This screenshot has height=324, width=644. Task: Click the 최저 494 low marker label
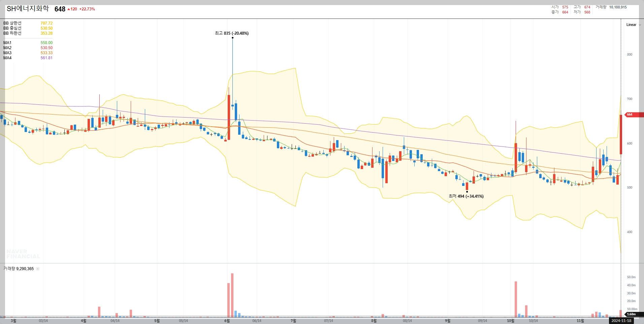[x=466, y=196]
